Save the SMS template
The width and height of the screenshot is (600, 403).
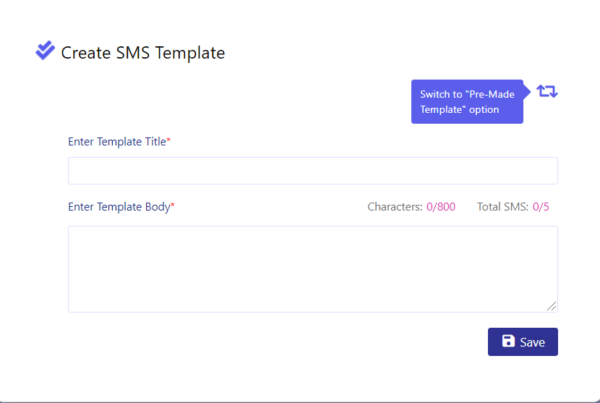click(x=523, y=342)
